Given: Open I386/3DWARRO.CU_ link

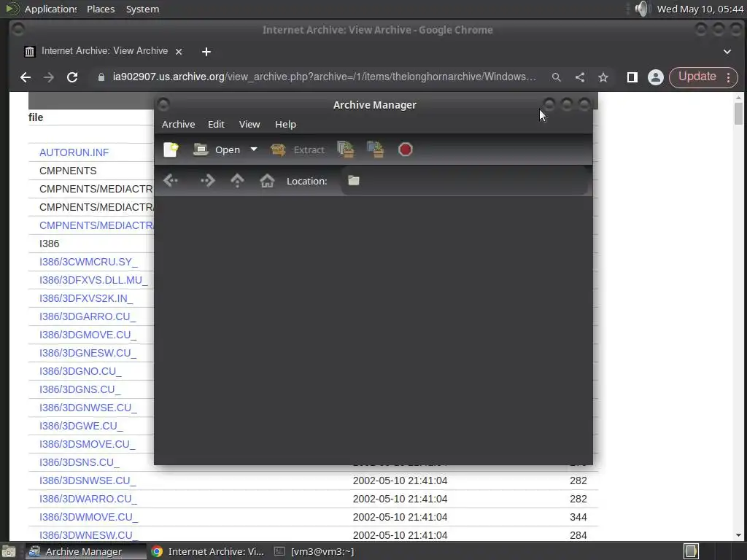Looking at the screenshot, I should tap(88, 499).
